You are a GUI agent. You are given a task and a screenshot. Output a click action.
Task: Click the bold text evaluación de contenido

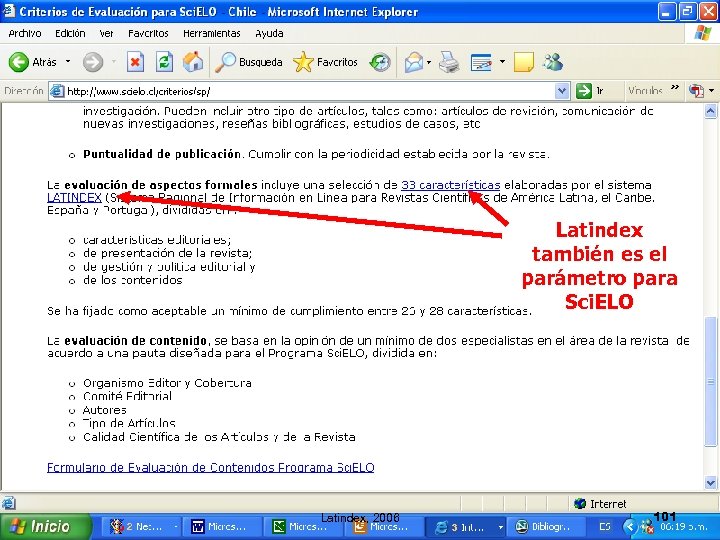[x=135, y=341]
